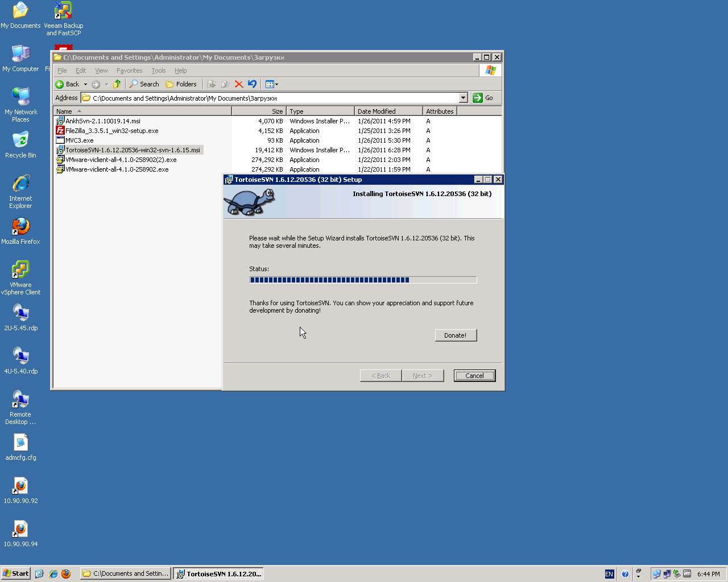The image size is (728, 582).
Task: Select the Remote Desktop shortcut icon
Action: click(20, 408)
